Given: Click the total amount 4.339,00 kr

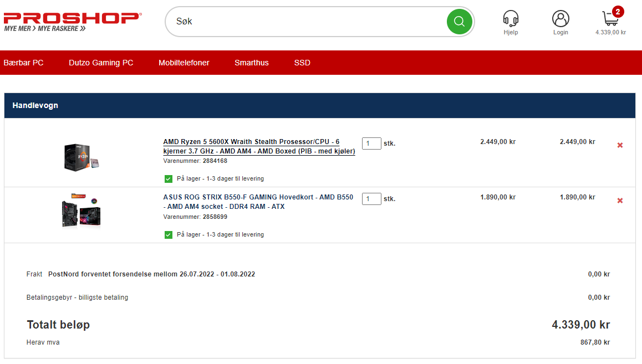Looking at the screenshot, I should point(580,325).
